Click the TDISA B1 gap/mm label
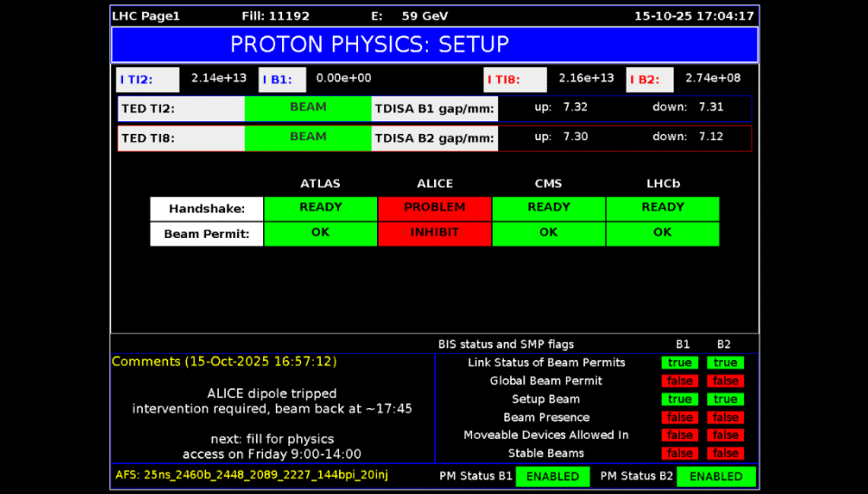 point(434,109)
